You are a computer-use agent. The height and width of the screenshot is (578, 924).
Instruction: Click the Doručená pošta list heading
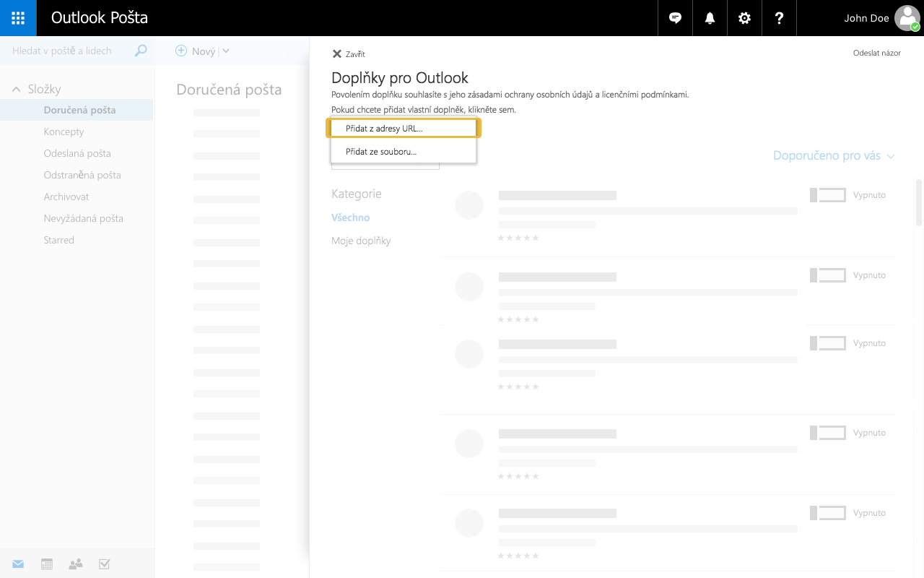(229, 90)
